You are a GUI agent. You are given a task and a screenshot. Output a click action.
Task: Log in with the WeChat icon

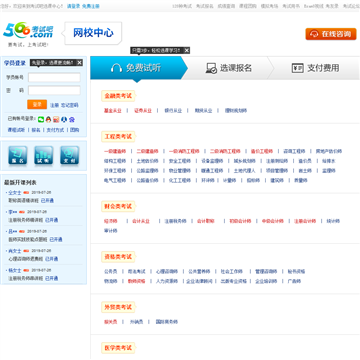[x=41, y=119]
